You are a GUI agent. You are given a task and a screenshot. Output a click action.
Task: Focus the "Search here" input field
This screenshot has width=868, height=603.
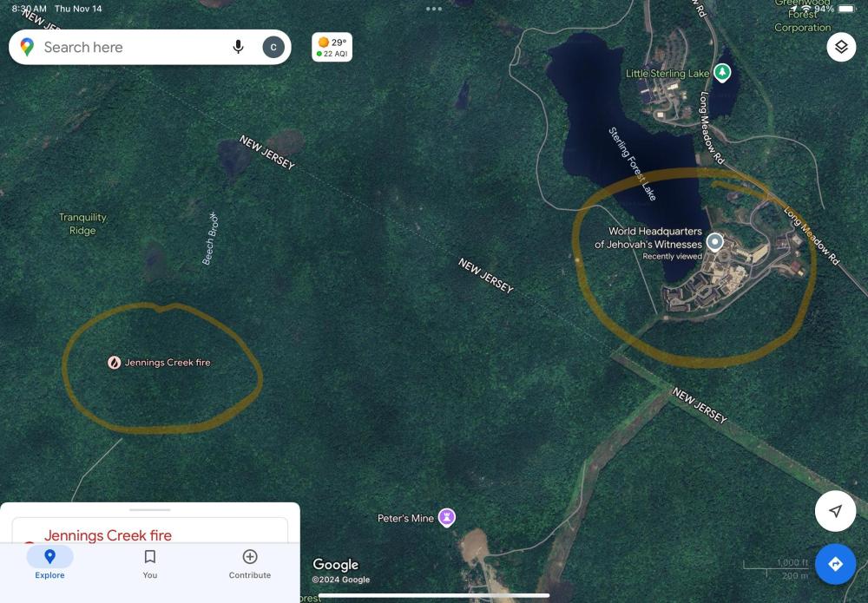tap(133, 47)
